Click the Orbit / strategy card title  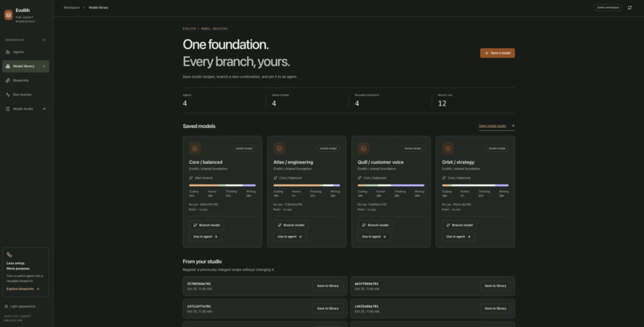coord(458,162)
